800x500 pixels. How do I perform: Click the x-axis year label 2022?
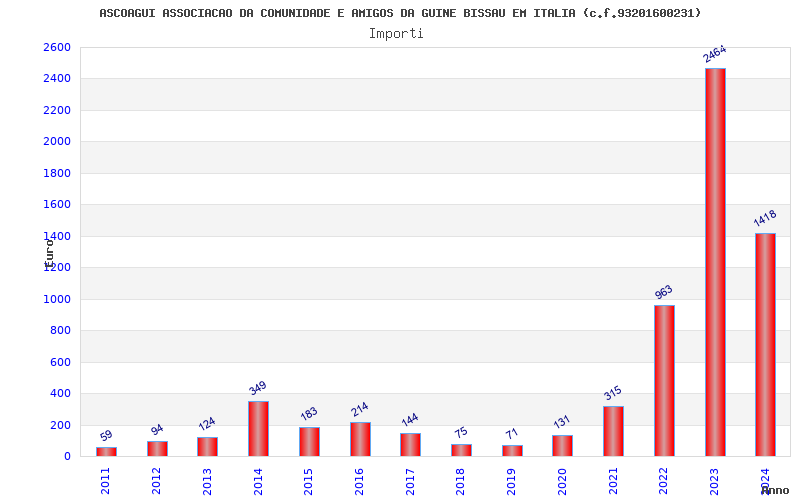[663, 481]
